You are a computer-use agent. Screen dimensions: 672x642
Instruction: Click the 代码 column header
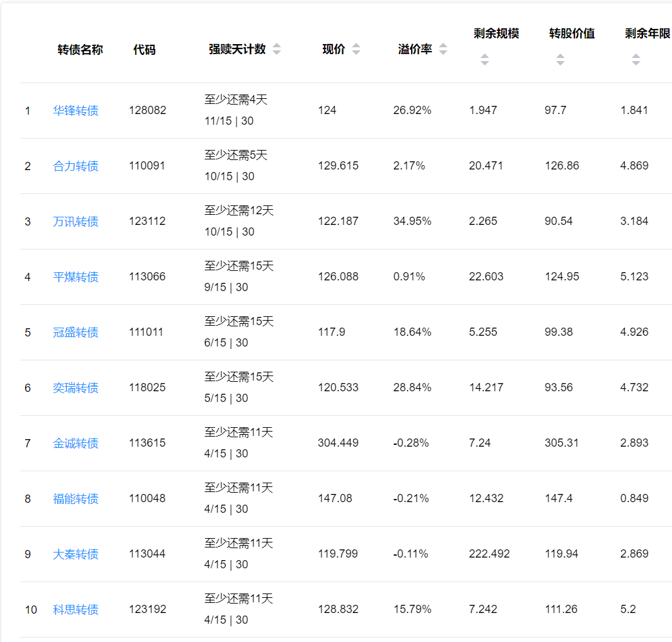pos(144,50)
